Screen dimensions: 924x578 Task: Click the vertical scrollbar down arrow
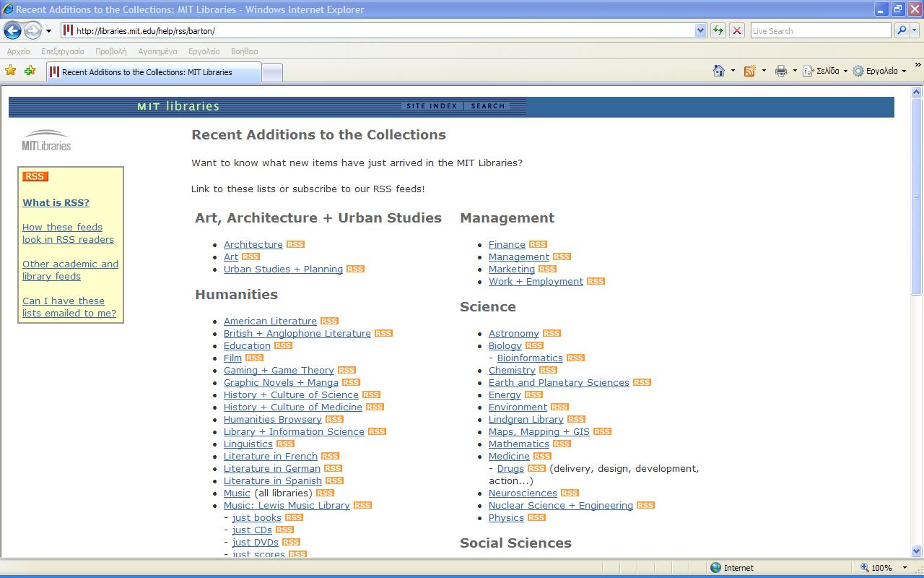(918, 551)
